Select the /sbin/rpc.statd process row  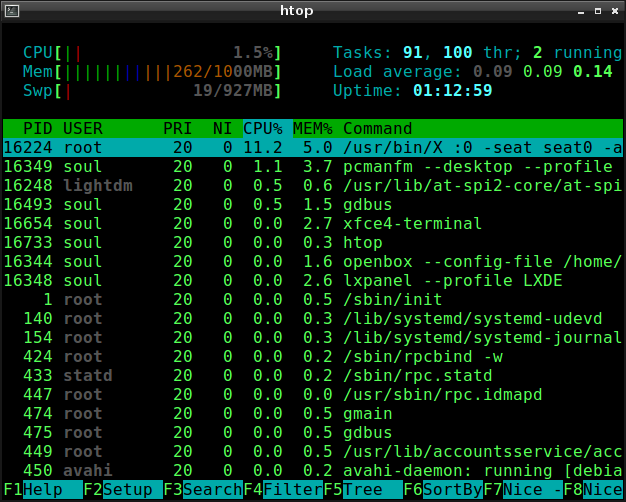[313, 375]
